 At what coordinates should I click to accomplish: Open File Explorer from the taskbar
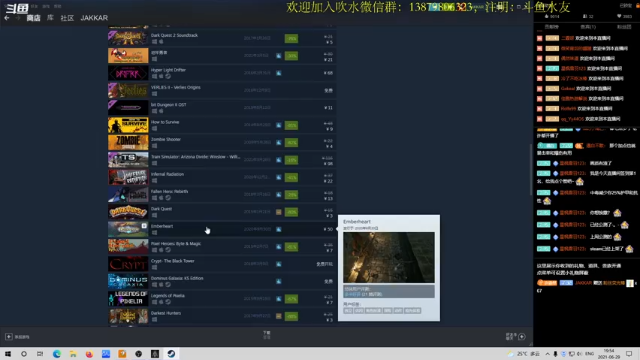point(73,354)
